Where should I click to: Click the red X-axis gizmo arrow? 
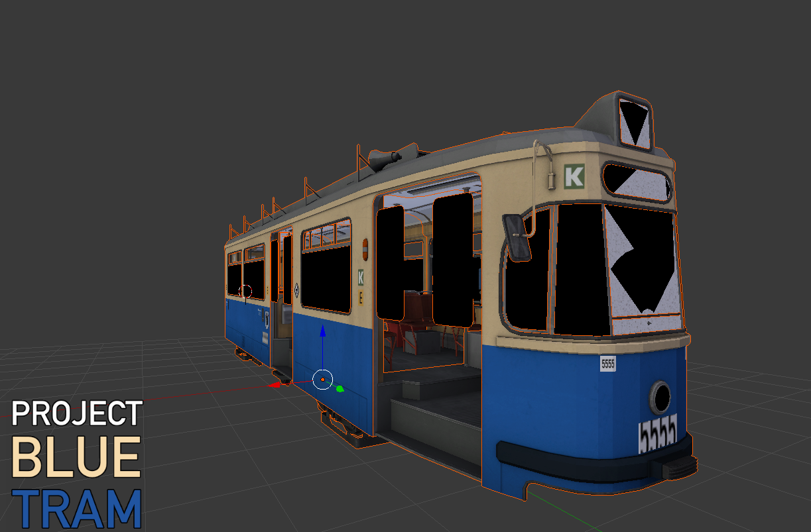click(x=275, y=385)
